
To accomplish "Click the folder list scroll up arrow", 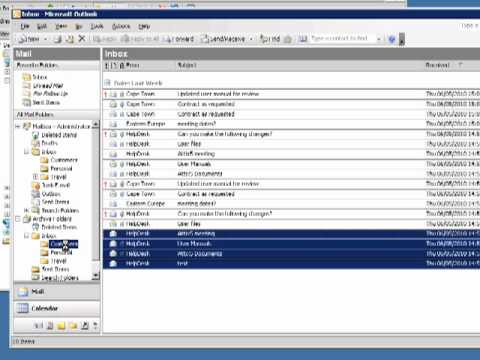I will tap(96, 125).
